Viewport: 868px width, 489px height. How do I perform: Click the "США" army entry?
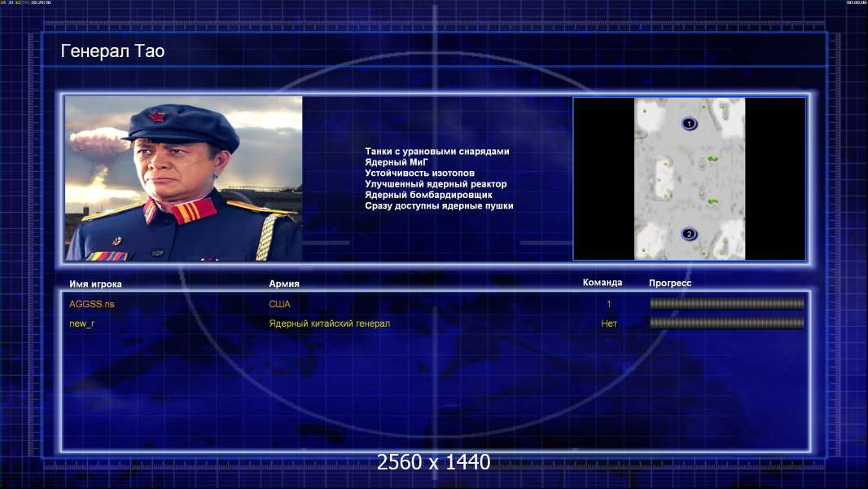pos(279,304)
